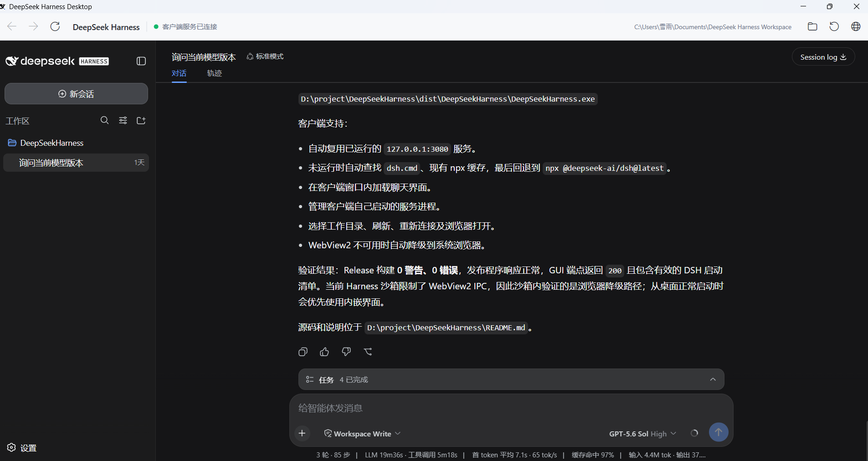Add an attachment with plus button
Viewport: 868px width, 461px height.
point(302,433)
